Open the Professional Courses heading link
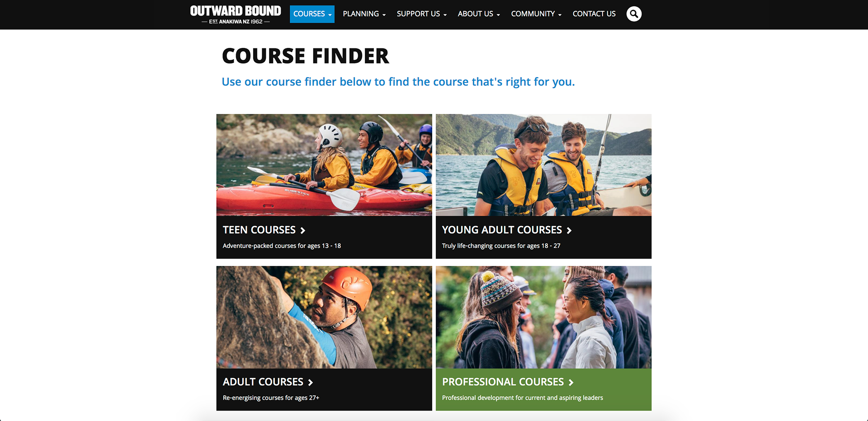The image size is (868, 421). click(x=503, y=382)
